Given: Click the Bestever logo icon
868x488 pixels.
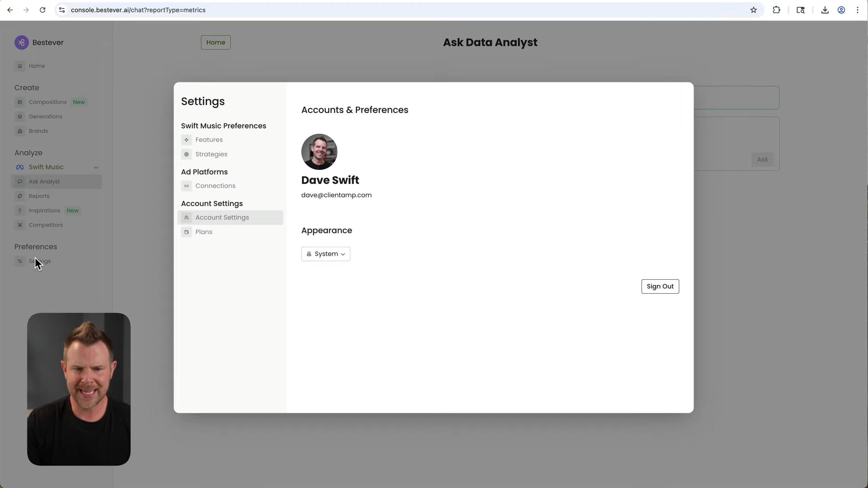Looking at the screenshot, I should pos(21,42).
